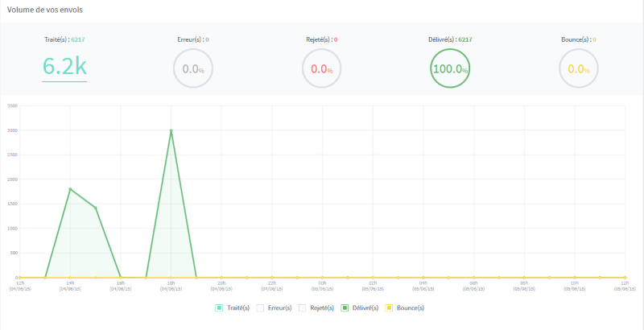Click the yellow Bounce point at 00h
Image resolution: width=644 pixels, height=330 pixels.
point(323,278)
